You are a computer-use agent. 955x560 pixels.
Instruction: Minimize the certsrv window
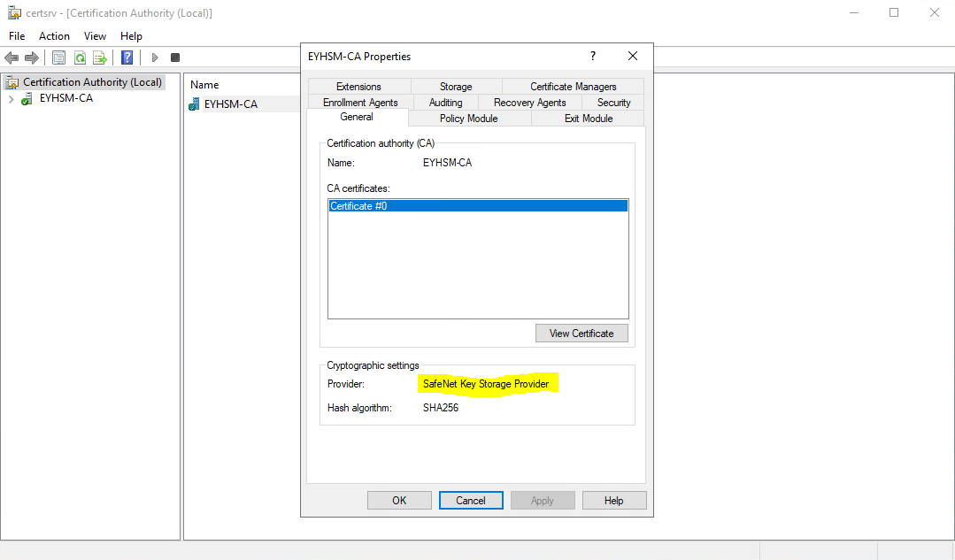pos(854,12)
